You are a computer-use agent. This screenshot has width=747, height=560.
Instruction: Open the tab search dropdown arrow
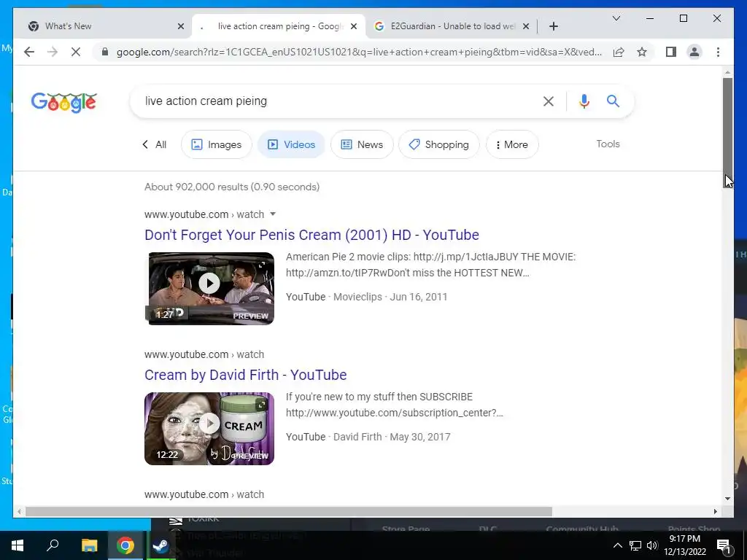616,18
